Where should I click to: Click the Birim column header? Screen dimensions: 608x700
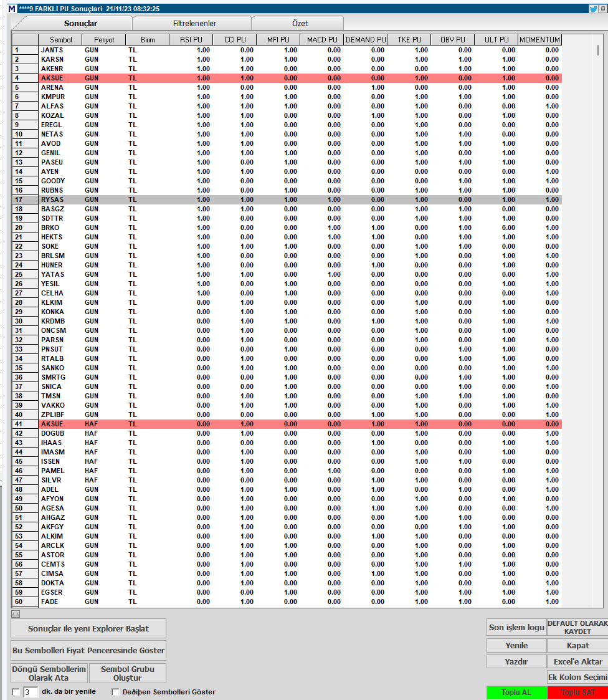pyautogui.click(x=148, y=40)
